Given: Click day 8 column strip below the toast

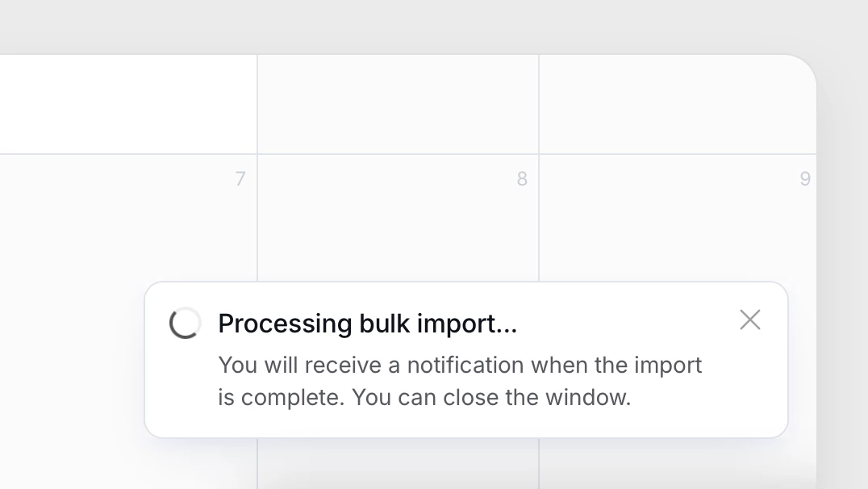Looking at the screenshot, I should (x=398, y=464).
